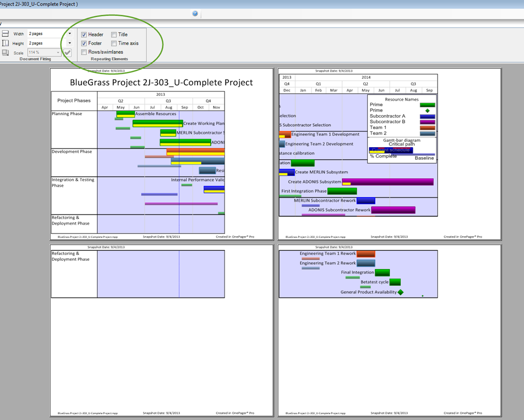Viewport: 524px width, 420px height.
Task: Click the "Engineering Team 2 Rework" label
Action: 328,263
